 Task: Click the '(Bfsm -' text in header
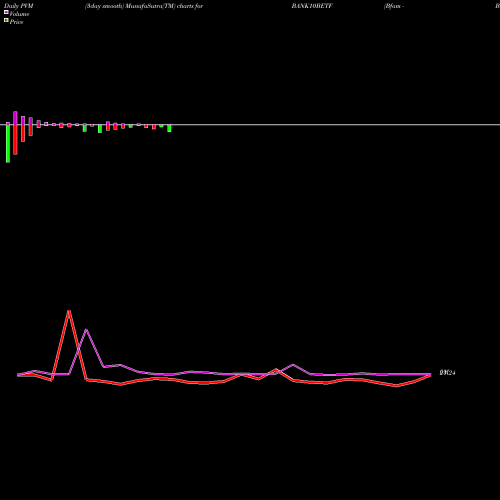pyautogui.click(x=394, y=6)
